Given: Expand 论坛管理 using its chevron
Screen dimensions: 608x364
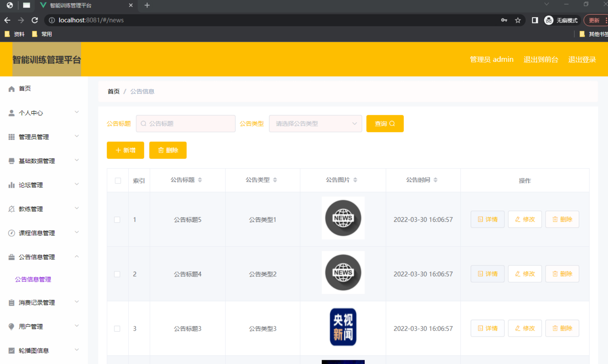Looking at the screenshot, I should (77, 184).
